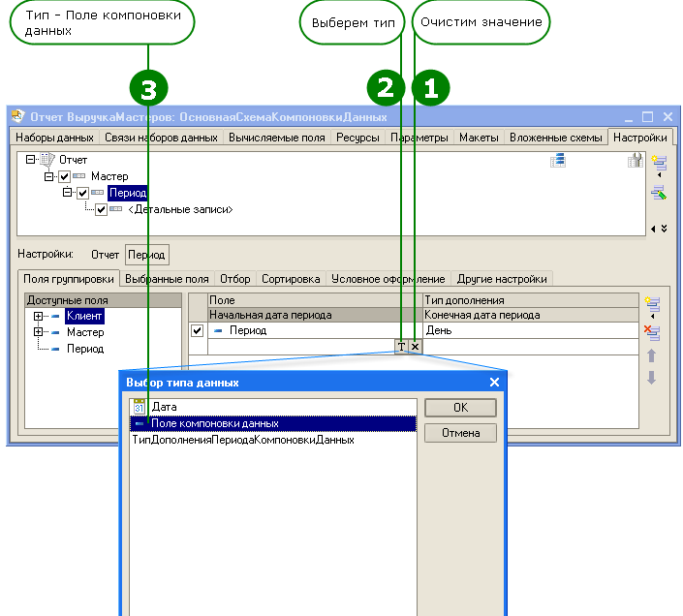Click the Конечная дата периода column header
The width and height of the screenshot is (683, 616).
pyautogui.click(x=531, y=315)
